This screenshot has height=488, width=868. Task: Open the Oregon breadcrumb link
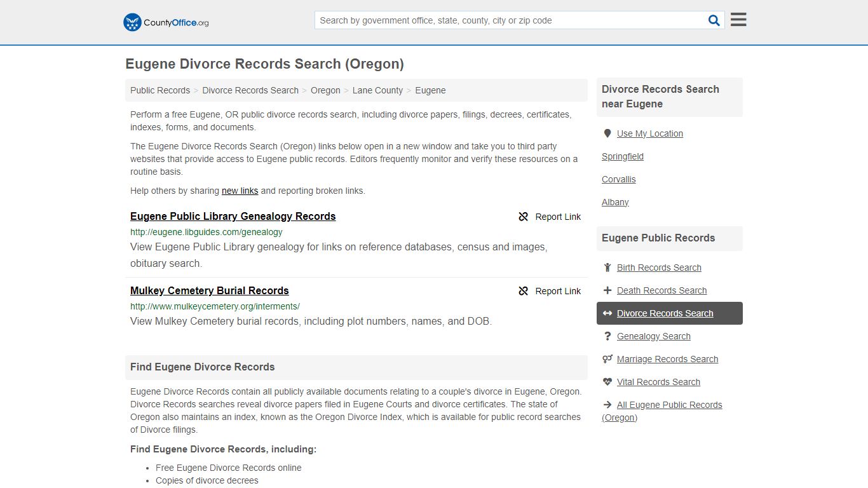325,90
